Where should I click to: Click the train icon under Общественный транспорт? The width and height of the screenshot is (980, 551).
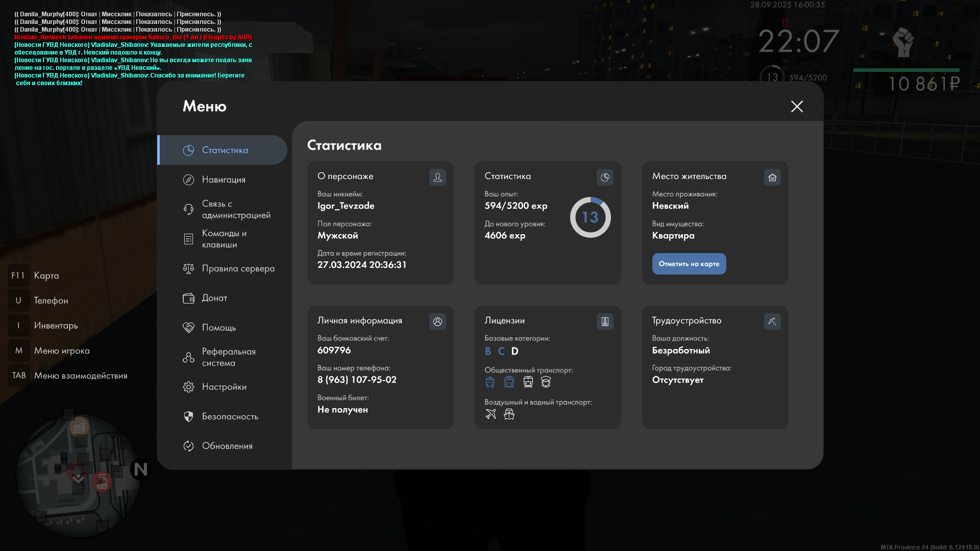pyautogui.click(x=528, y=382)
